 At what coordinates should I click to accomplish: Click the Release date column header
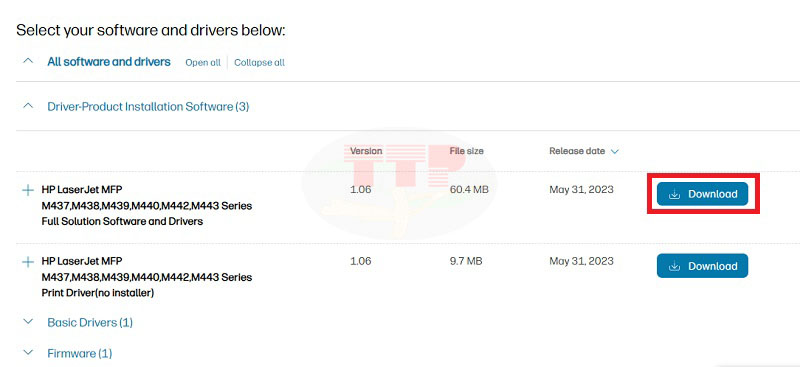[577, 151]
